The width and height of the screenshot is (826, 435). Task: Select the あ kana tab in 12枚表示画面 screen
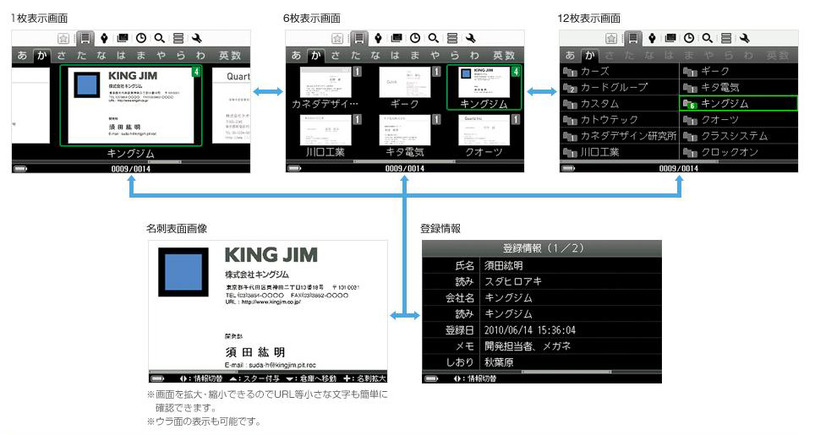(570, 55)
